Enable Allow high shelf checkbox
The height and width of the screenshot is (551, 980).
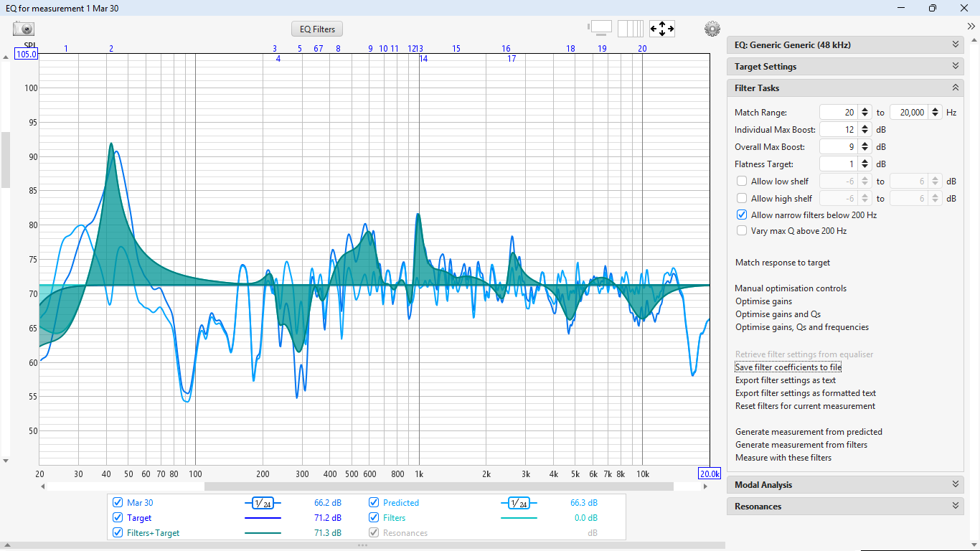(x=742, y=199)
